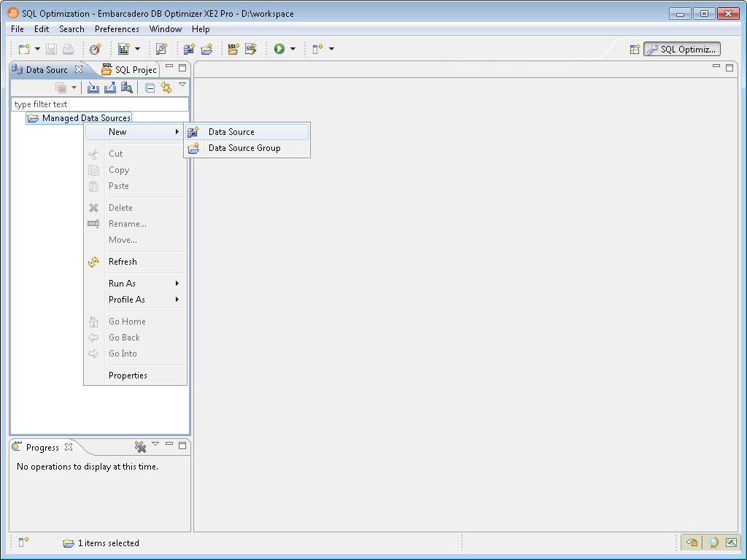Minimize the Progress panel

point(169,444)
